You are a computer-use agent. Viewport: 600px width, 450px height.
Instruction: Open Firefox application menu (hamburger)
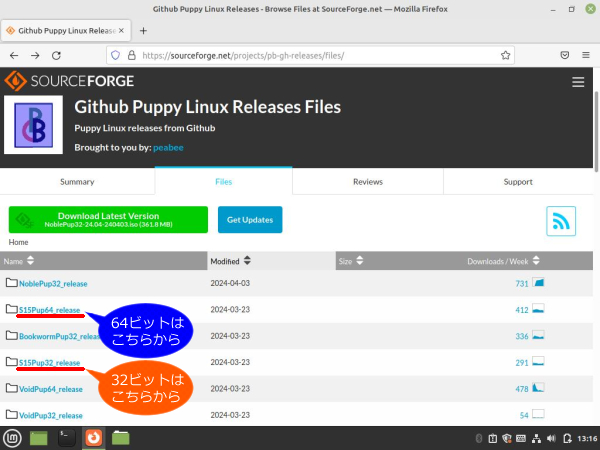[x=586, y=55]
